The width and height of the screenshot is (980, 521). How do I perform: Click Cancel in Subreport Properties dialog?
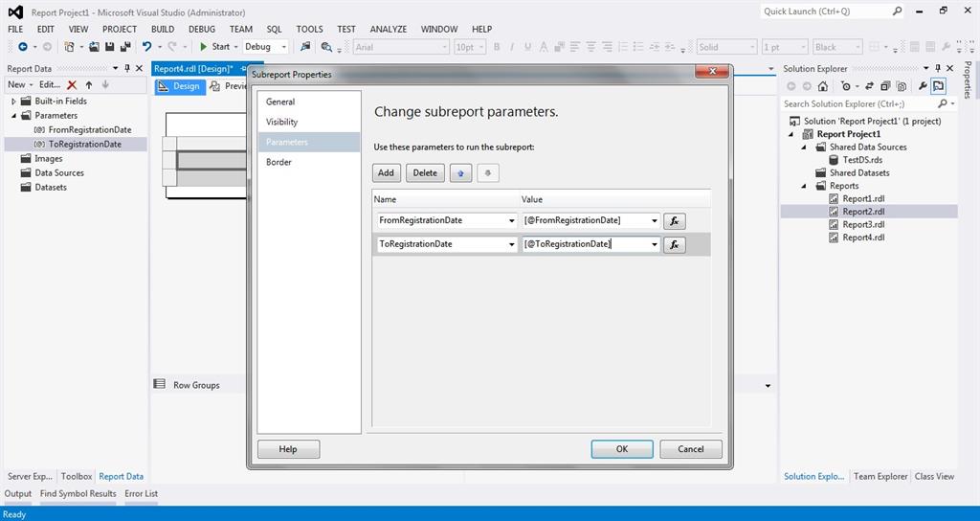691,449
